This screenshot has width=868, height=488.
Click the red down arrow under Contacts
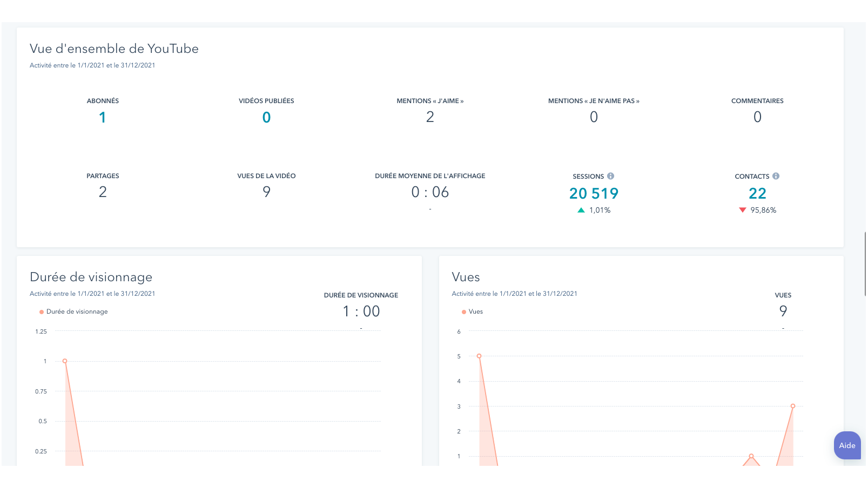point(742,210)
